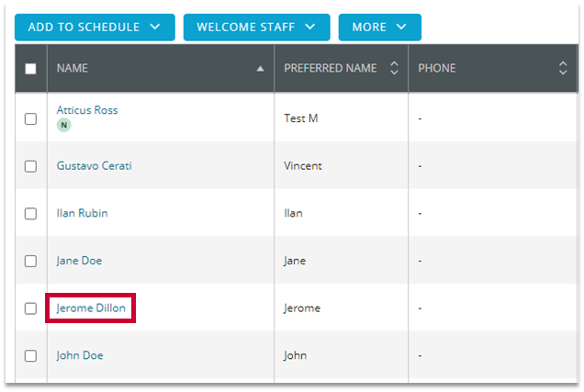
Task: Click the Gustavo Cerati name link
Action: 93,166
